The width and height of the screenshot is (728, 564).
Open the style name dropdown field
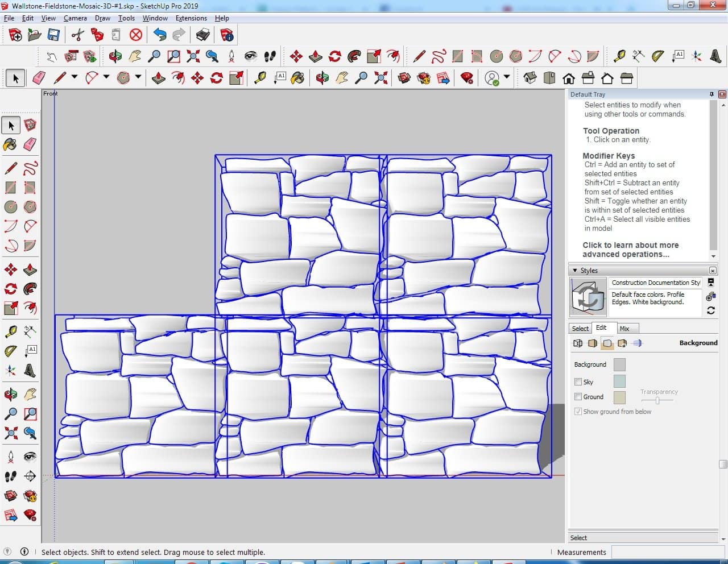[655, 283]
